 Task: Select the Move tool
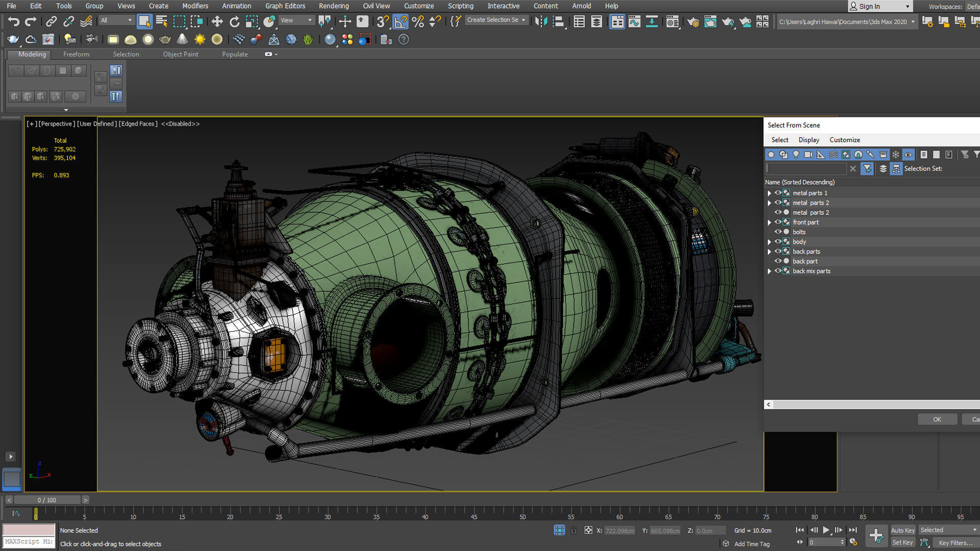(217, 21)
